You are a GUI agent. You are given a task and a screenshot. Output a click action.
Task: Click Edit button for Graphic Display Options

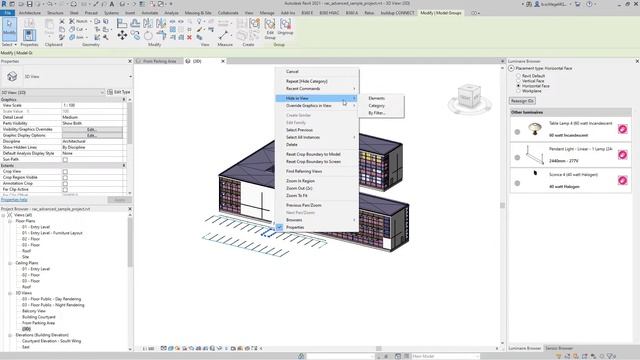[x=92, y=135]
